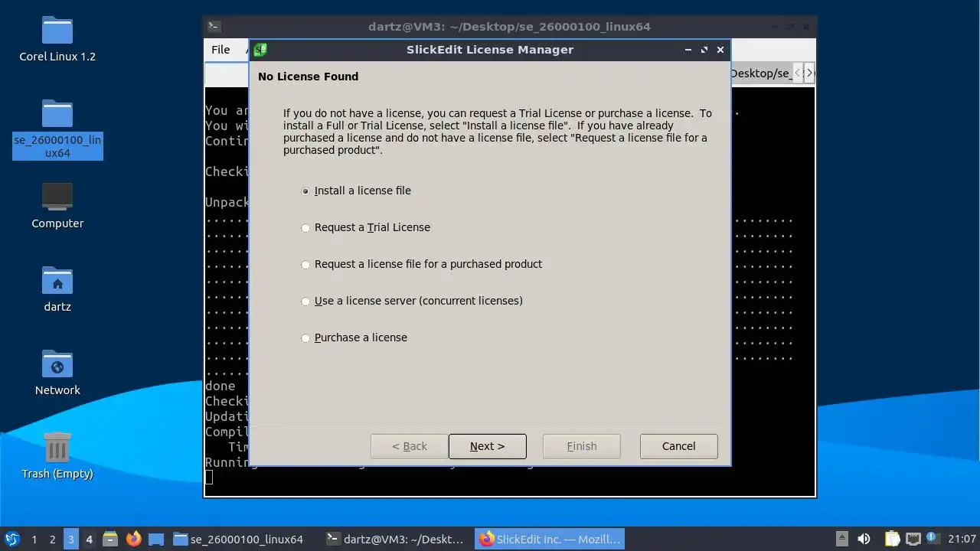Open the dartz home folder icon
Viewport: 980px width, 551px height.
(57, 289)
